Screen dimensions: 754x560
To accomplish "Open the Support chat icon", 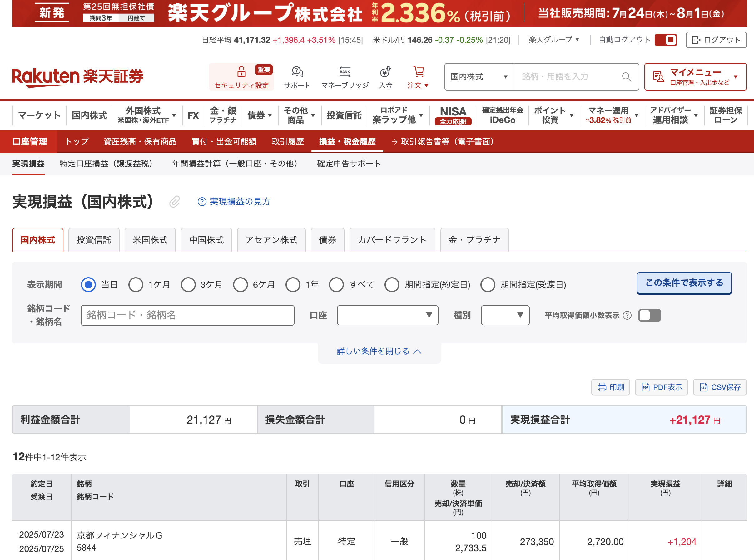I will (297, 72).
